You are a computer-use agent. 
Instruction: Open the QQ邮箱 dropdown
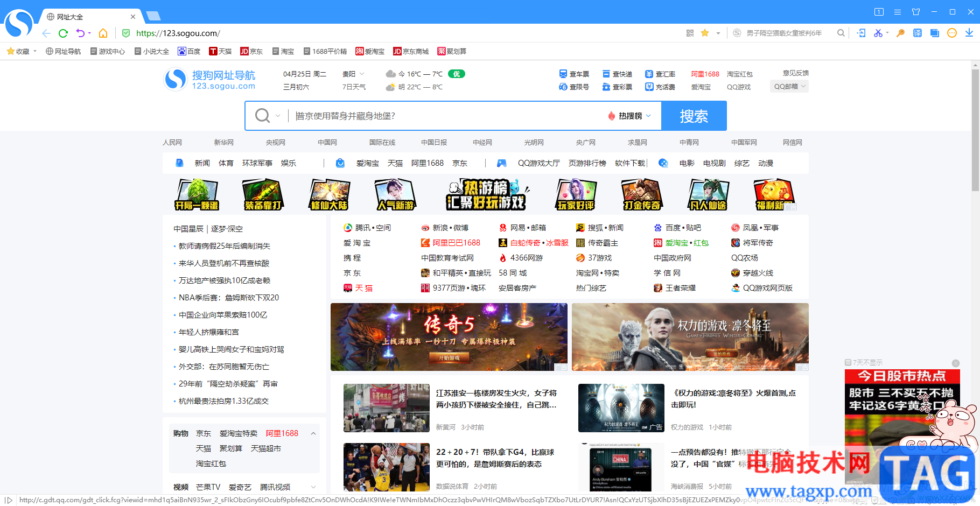[x=789, y=86]
